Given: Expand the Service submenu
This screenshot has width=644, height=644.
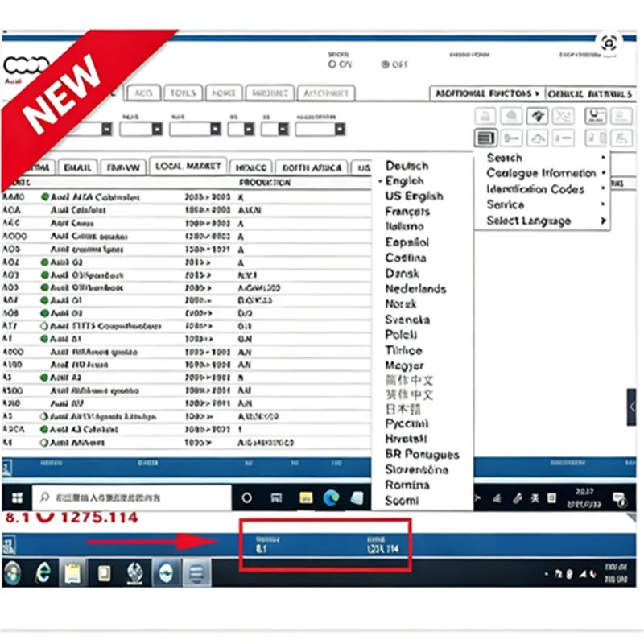Looking at the screenshot, I should 542,204.
